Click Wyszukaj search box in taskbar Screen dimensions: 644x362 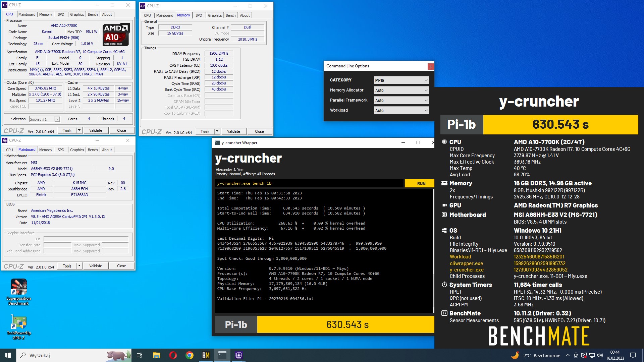pyautogui.click(x=74, y=355)
